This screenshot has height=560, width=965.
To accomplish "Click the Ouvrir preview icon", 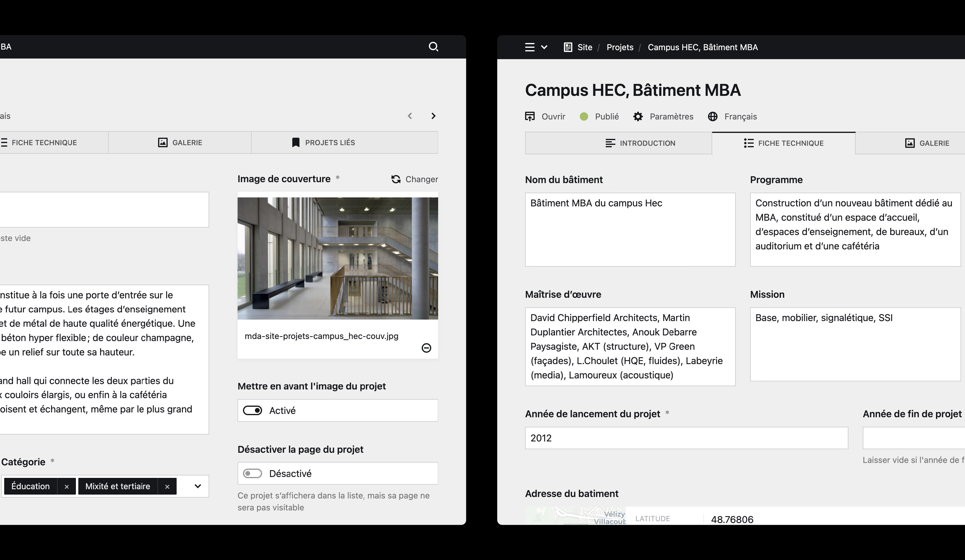I will coord(530,116).
